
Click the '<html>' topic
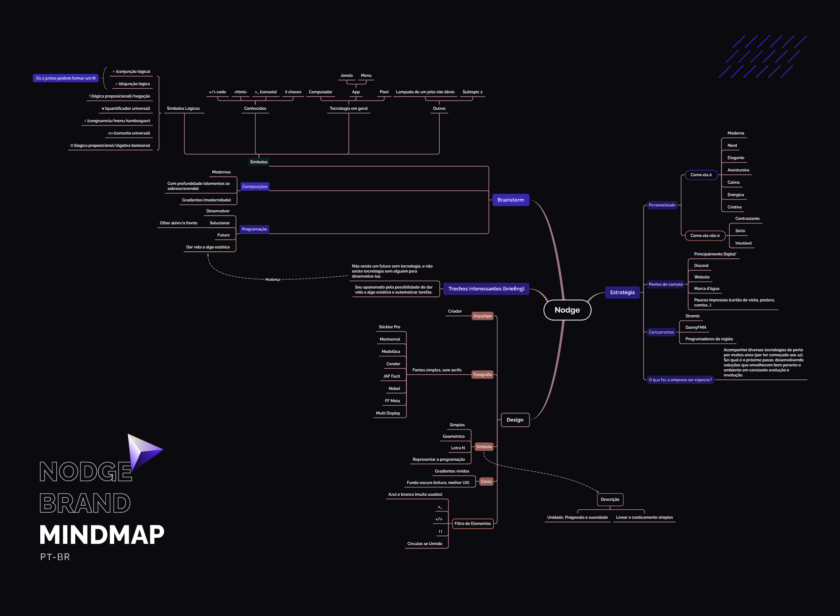pyautogui.click(x=240, y=92)
